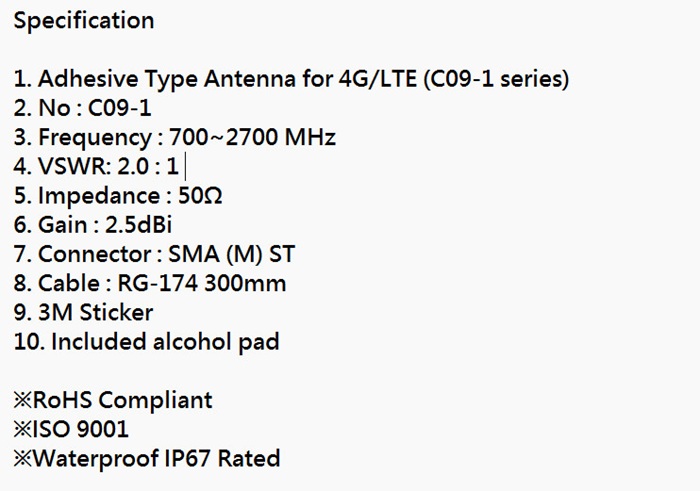Click the word 'Frequency'

(x=94, y=137)
